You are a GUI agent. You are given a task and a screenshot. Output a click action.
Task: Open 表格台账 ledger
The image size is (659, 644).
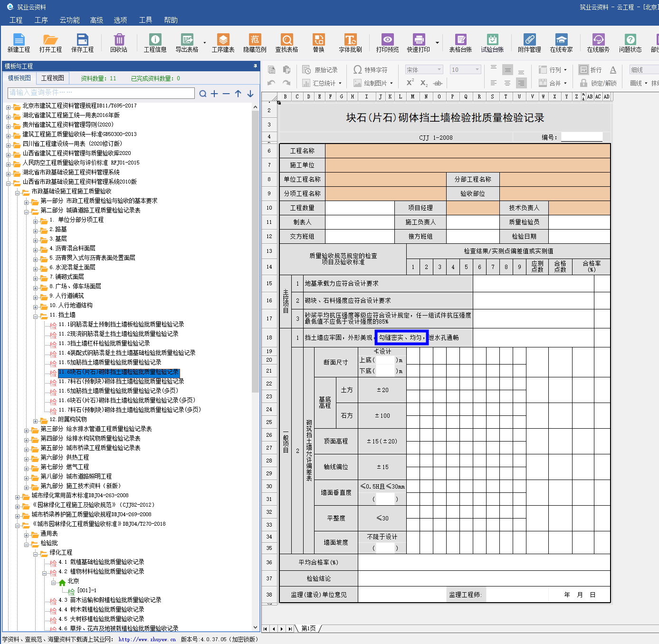pos(461,43)
